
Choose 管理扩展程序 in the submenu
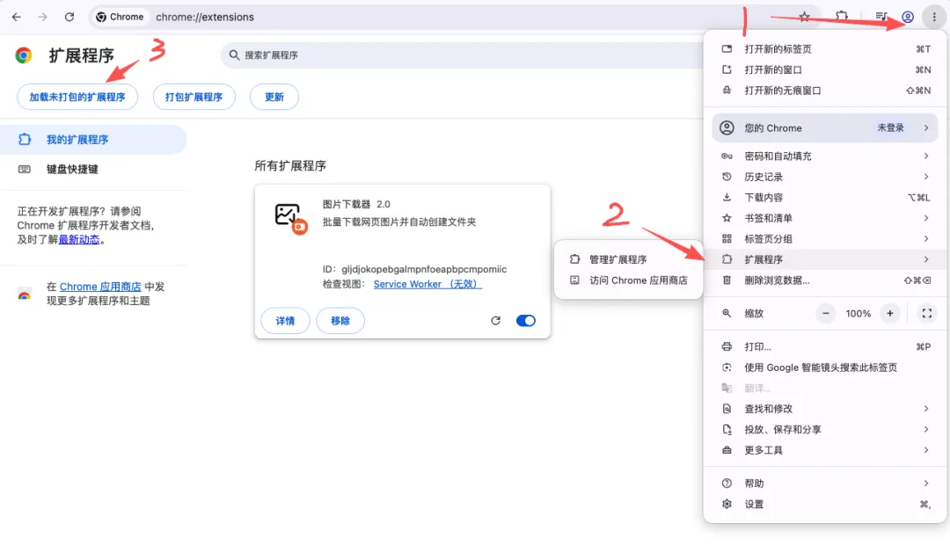[628, 259]
